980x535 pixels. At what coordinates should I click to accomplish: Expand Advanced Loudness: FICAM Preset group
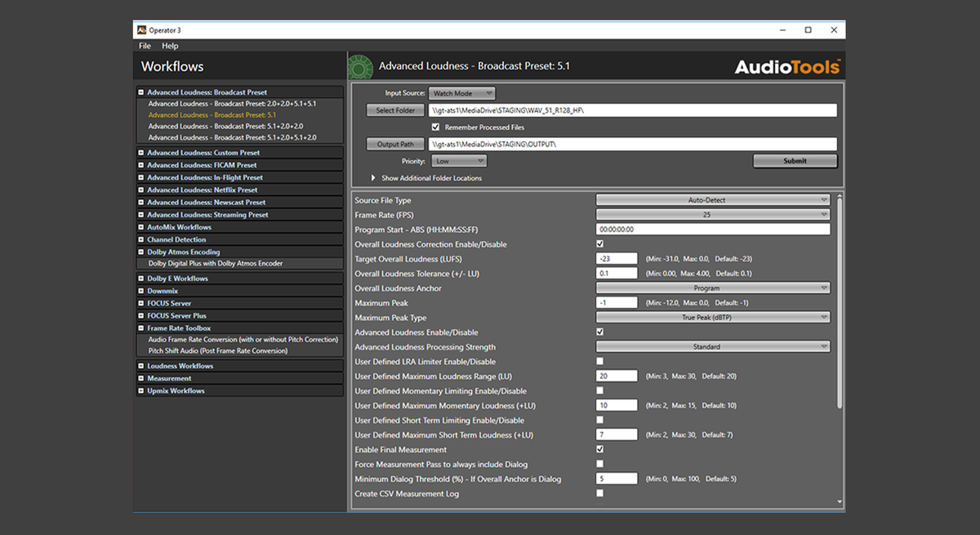point(141,165)
